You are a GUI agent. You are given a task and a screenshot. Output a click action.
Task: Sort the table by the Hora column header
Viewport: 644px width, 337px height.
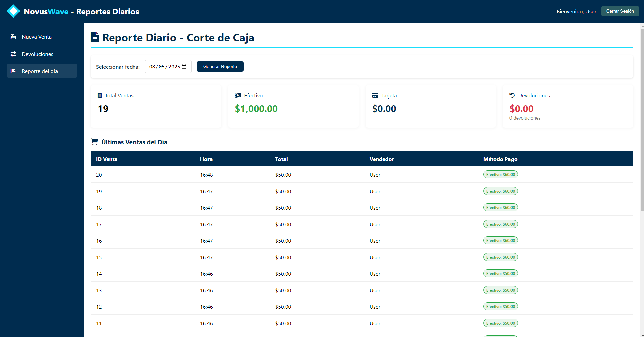point(206,159)
